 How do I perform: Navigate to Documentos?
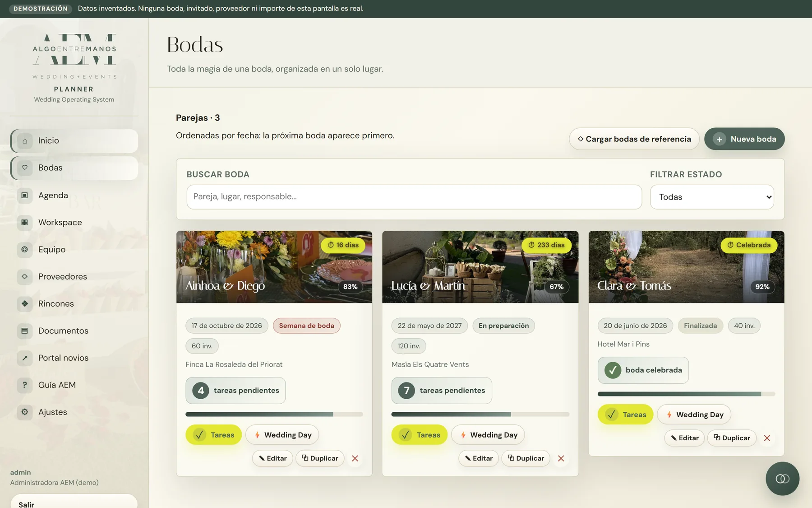pos(74,331)
